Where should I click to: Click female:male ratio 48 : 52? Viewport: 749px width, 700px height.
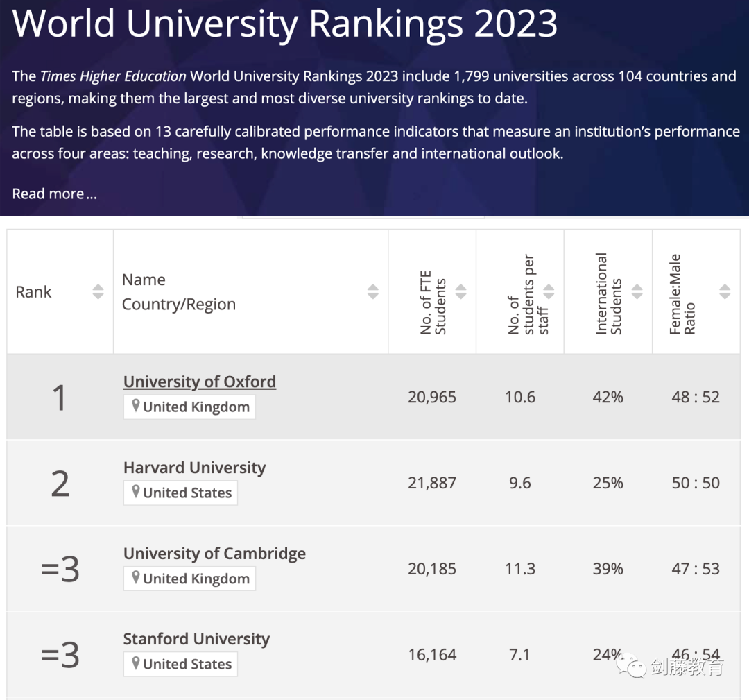click(x=696, y=397)
